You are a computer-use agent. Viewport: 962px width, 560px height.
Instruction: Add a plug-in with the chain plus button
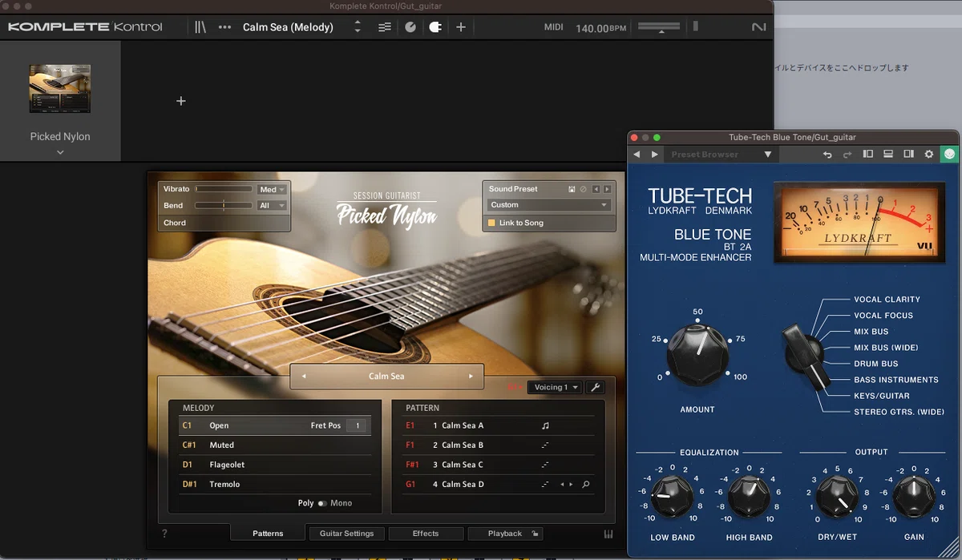tap(180, 101)
